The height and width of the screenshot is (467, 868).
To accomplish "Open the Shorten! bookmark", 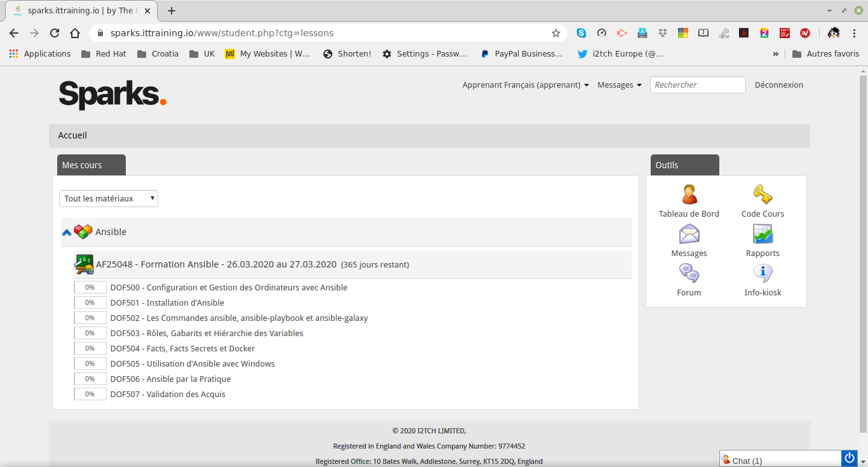I will point(347,54).
